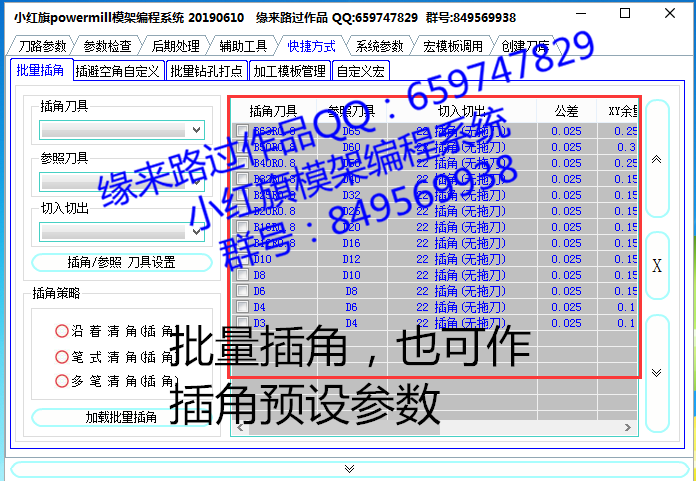Tick the checkbox for row B40R0.8
This screenshot has width=696, height=481.
point(242,163)
